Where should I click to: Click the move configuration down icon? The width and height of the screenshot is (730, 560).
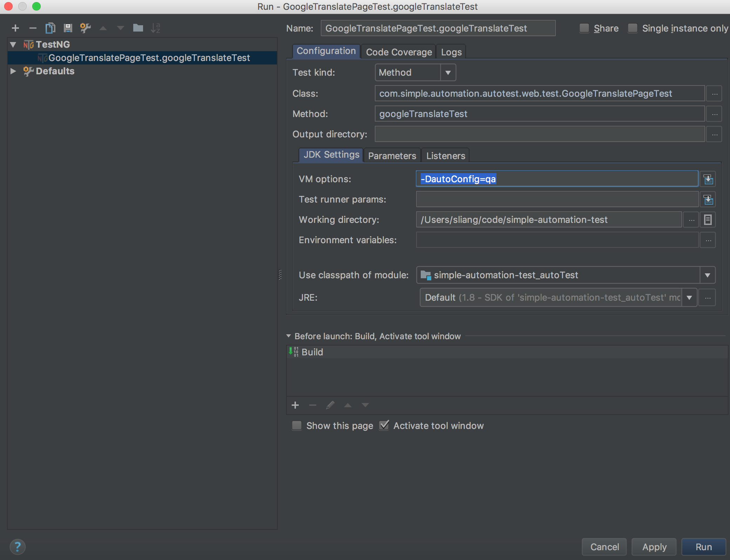(120, 27)
